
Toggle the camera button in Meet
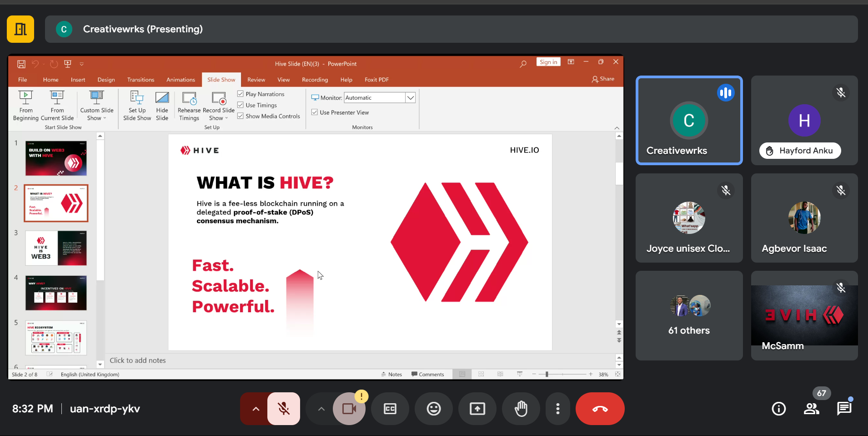tap(349, 409)
